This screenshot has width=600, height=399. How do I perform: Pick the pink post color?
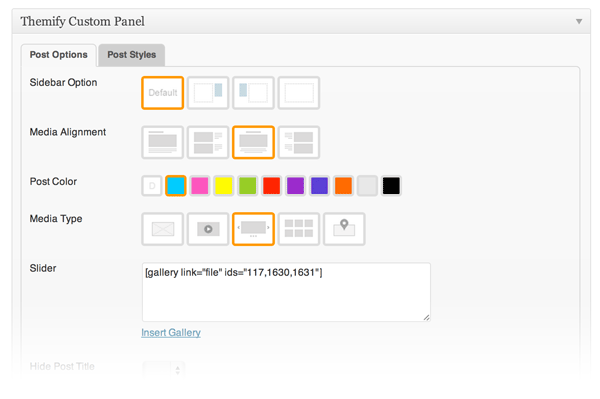(200, 186)
